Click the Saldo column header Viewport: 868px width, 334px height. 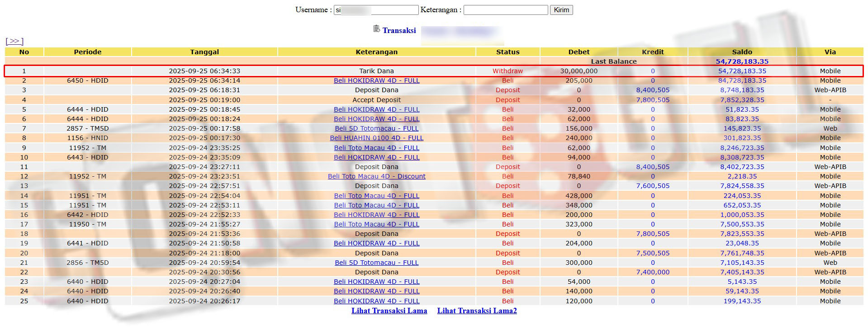(742, 52)
